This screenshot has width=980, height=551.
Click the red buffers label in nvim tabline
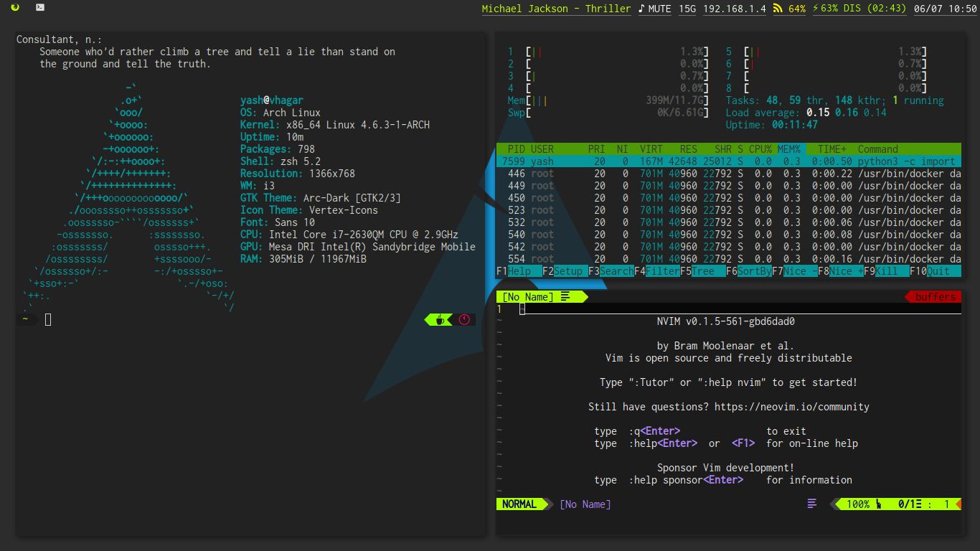(936, 296)
